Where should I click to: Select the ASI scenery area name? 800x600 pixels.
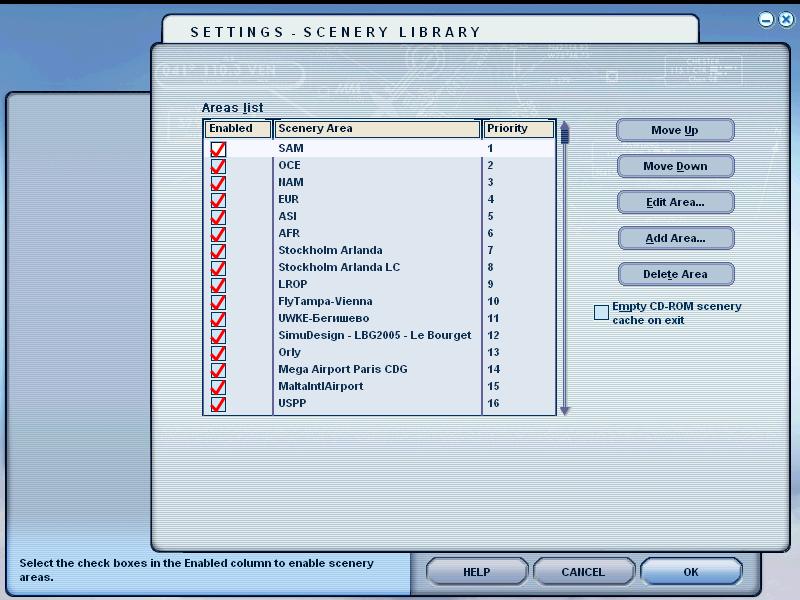point(287,216)
